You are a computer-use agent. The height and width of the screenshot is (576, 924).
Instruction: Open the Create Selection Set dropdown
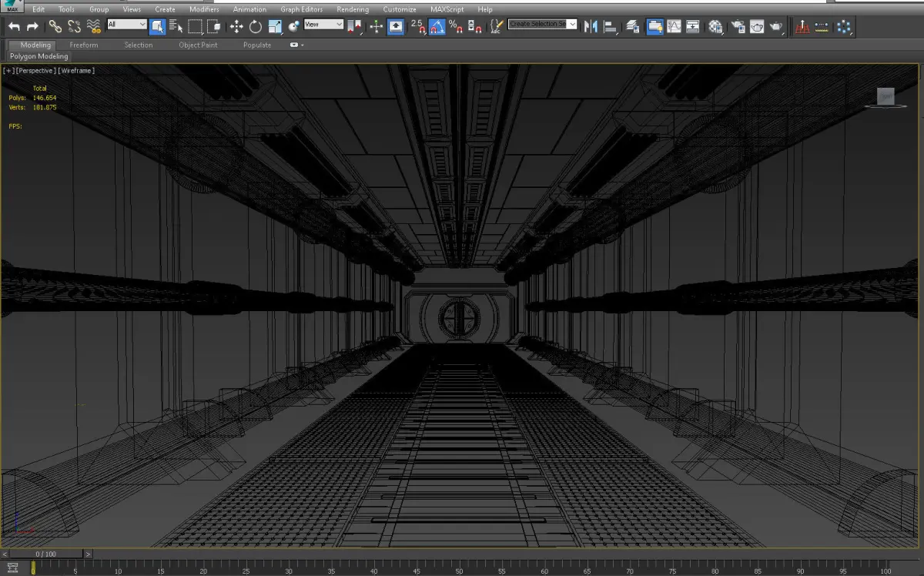tap(542, 25)
